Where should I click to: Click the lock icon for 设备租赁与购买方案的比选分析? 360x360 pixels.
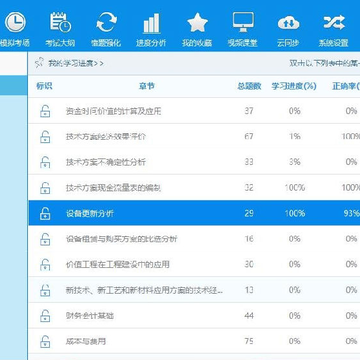click(x=45, y=239)
